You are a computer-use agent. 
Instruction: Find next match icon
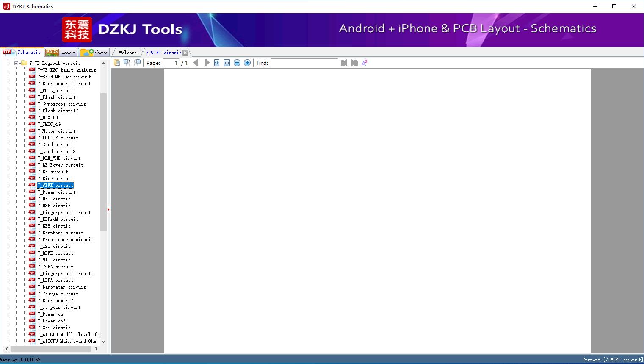coord(354,63)
